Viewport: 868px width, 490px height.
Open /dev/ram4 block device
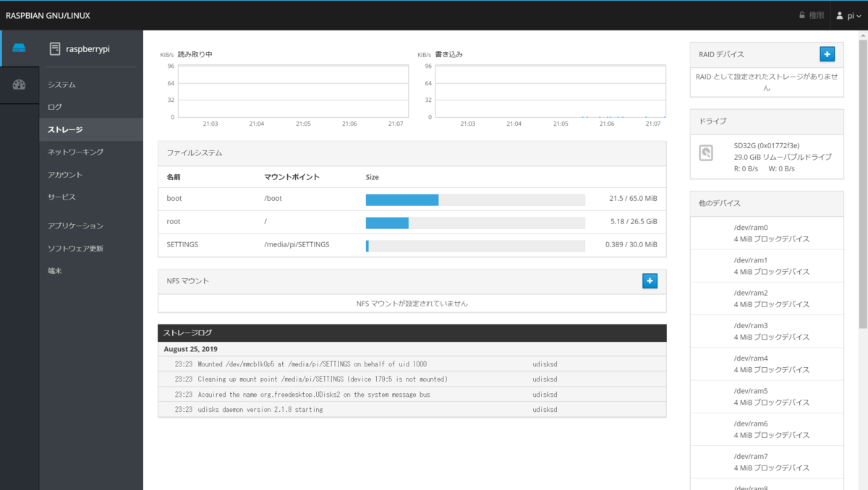(767, 364)
